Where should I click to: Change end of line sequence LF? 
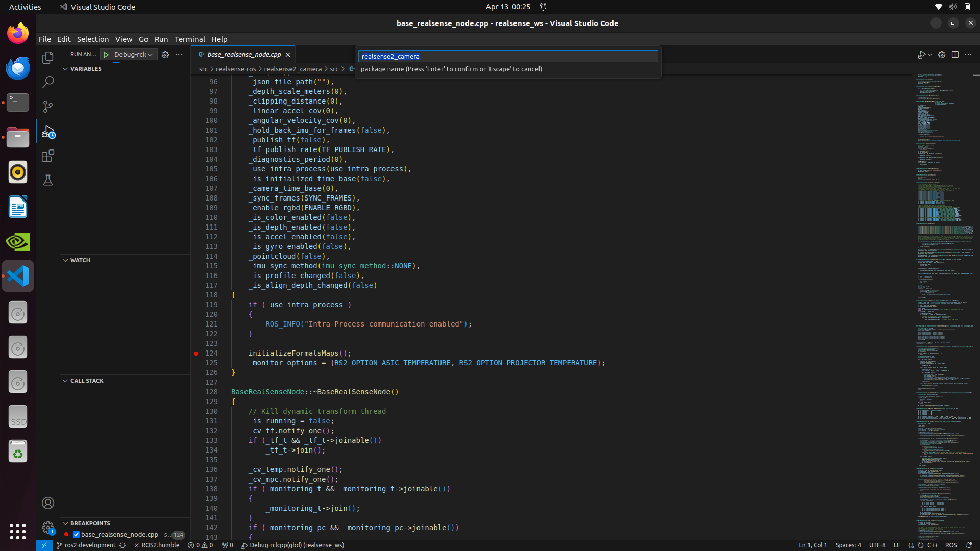pyautogui.click(x=897, y=545)
